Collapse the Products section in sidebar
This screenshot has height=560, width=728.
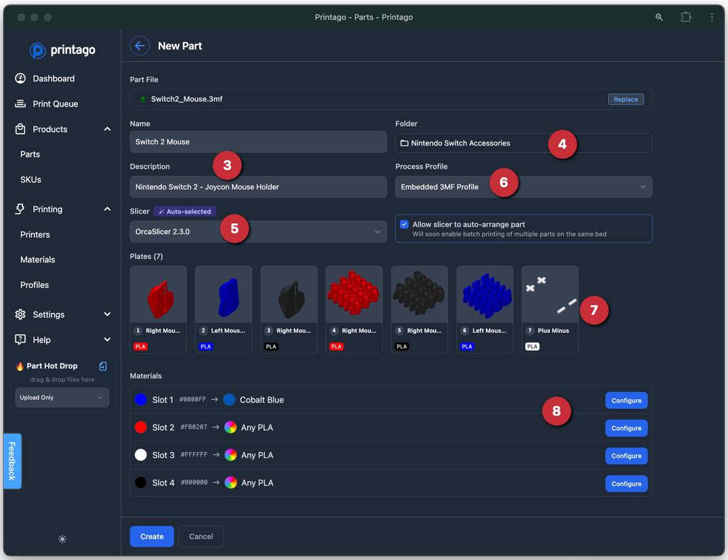pos(107,129)
